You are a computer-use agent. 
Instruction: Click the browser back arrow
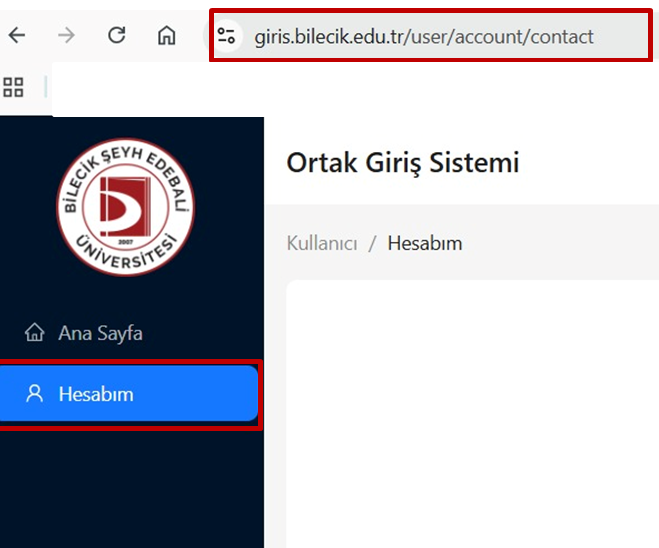pos(17,36)
